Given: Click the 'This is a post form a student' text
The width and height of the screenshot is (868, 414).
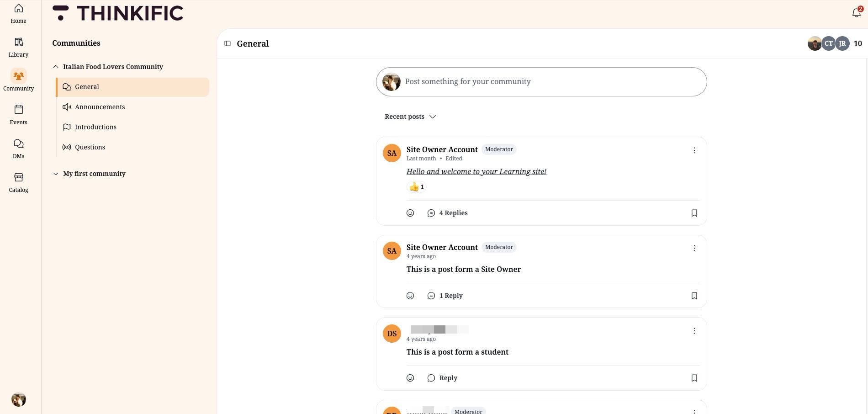Looking at the screenshot, I should [x=457, y=352].
